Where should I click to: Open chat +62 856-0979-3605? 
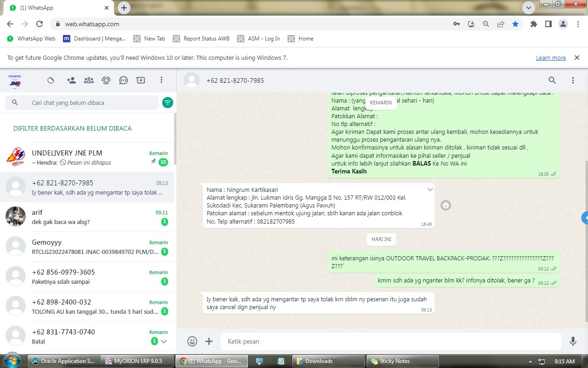pos(87,276)
